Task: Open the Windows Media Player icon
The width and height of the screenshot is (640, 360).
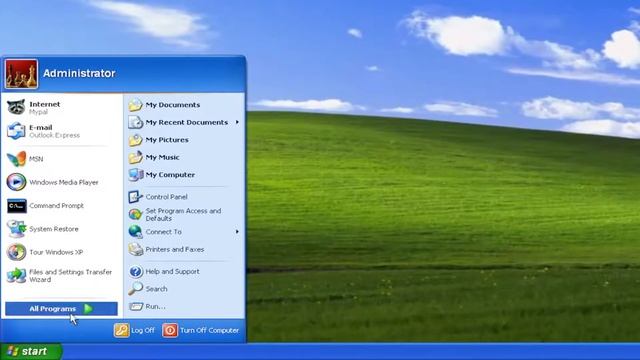Action: tap(16, 182)
